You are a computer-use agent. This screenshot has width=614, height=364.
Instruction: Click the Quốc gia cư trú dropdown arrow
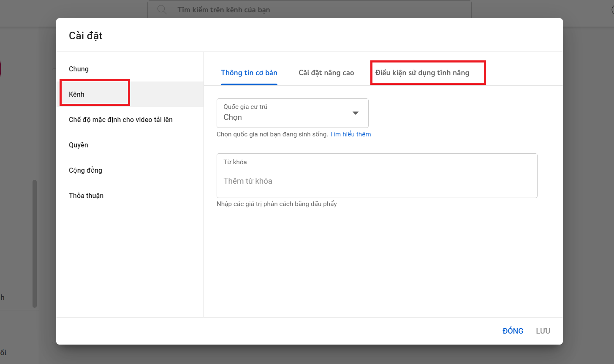356,113
